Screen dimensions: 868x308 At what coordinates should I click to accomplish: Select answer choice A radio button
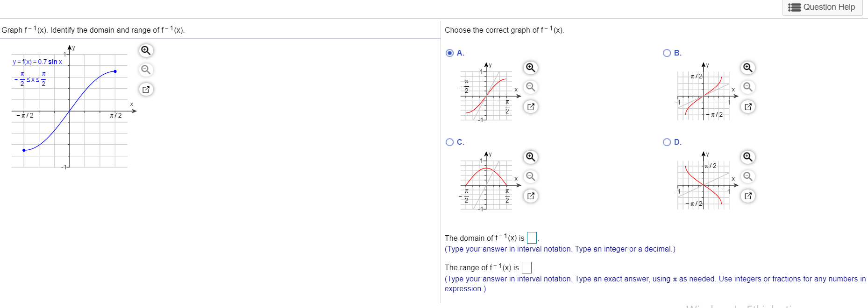(449, 53)
